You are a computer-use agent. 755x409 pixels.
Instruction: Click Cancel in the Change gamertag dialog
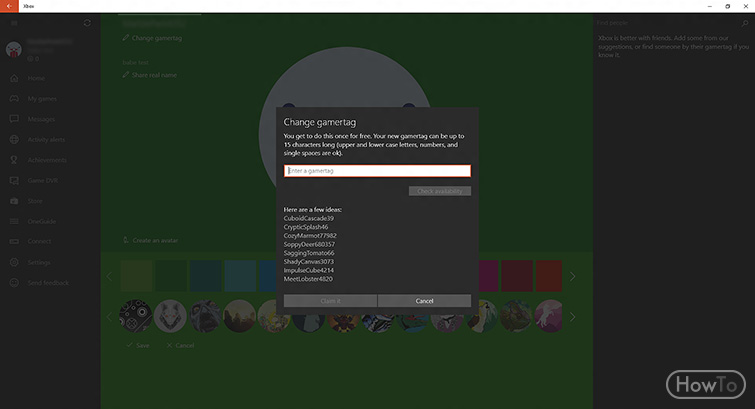(x=424, y=301)
